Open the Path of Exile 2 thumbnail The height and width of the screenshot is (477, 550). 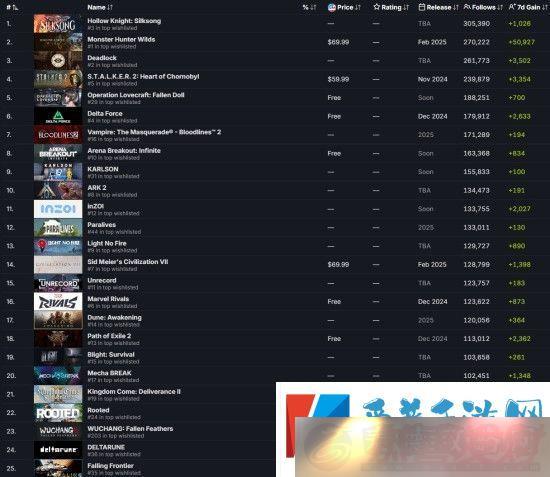click(x=58, y=339)
